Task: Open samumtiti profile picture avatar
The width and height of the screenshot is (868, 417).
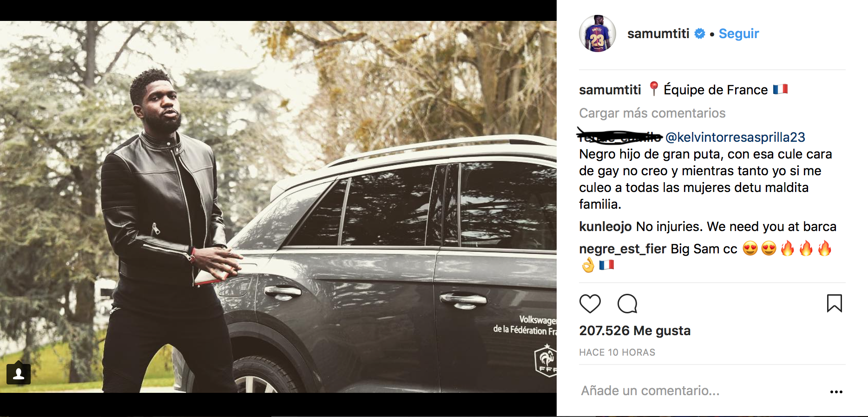Action: (598, 33)
